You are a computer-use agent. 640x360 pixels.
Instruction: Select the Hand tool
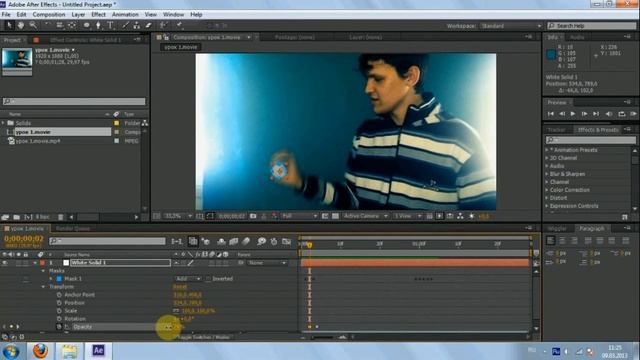tap(21, 25)
